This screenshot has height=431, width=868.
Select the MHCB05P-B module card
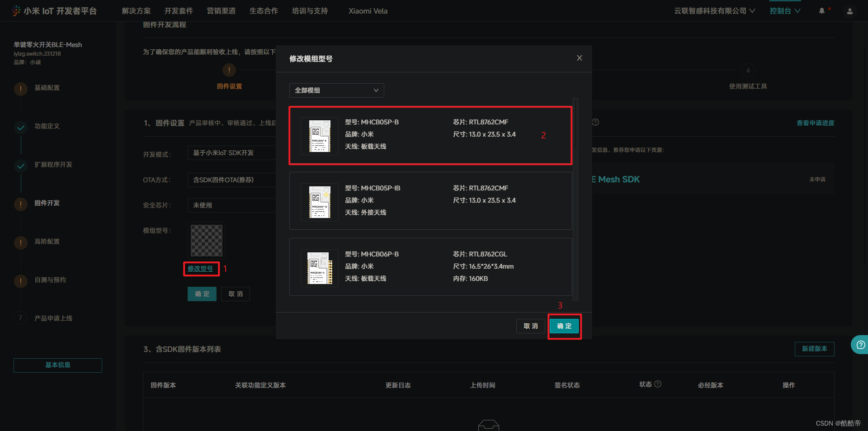(x=430, y=135)
